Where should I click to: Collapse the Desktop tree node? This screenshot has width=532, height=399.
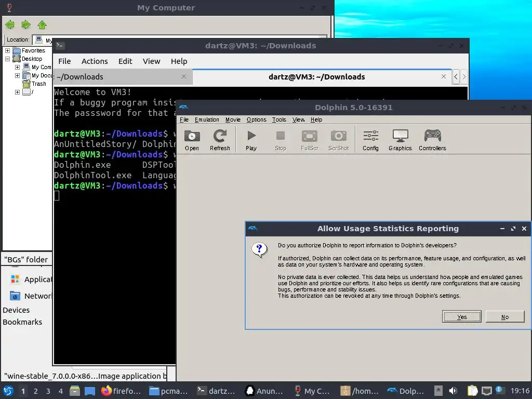pos(7,59)
